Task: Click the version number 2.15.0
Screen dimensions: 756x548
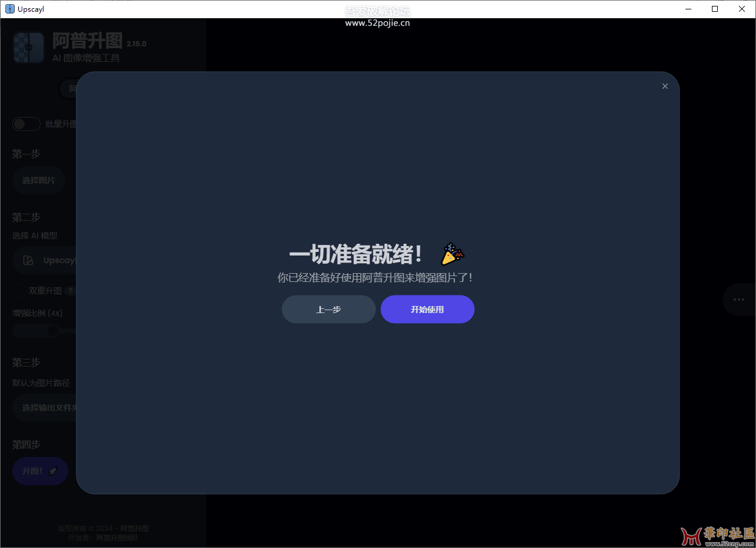Action: tap(136, 44)
